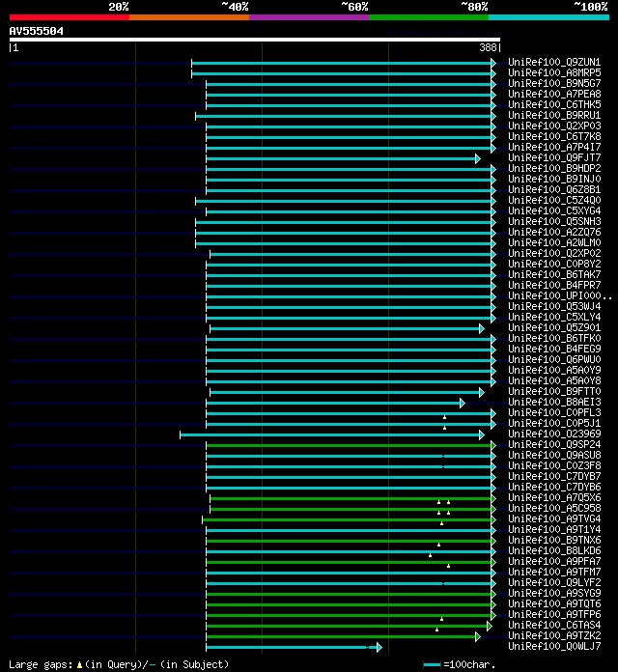This screenshot has height=672, width=618.
Task: Select the UniRef100_Q5SNH3 label
Action: pyautogui.click(x=554, y=221)
